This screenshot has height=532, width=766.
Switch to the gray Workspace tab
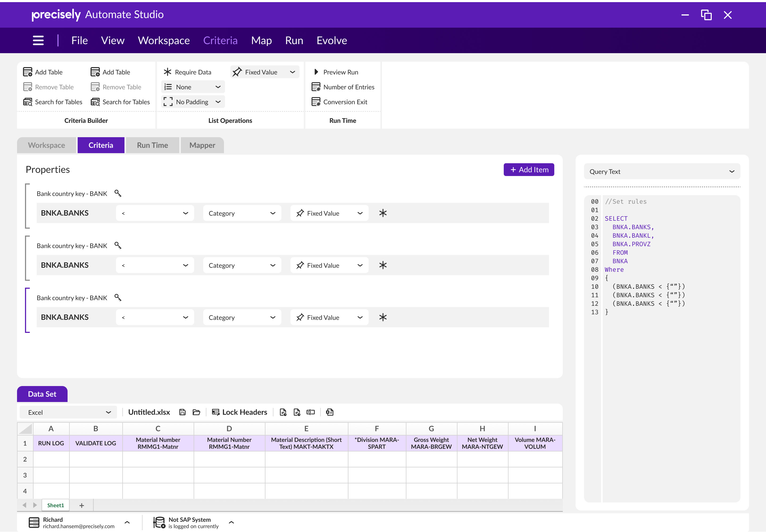pyautogui.click(x=46, y=145)
